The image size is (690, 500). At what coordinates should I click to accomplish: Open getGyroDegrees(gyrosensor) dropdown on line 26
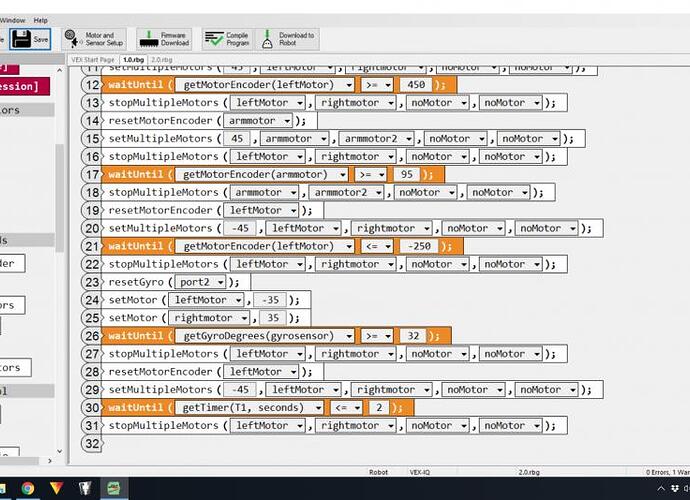pyautogui.click(x=264, y=336)
